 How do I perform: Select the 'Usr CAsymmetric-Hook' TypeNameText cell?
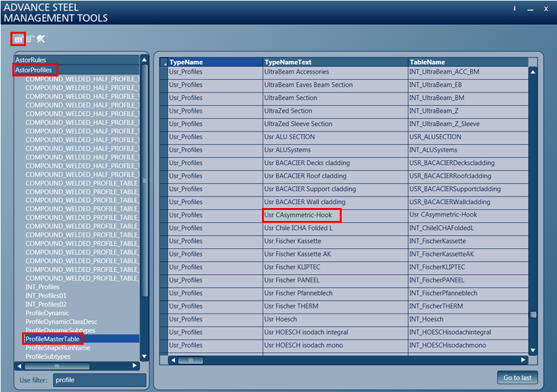pos(335,215)
